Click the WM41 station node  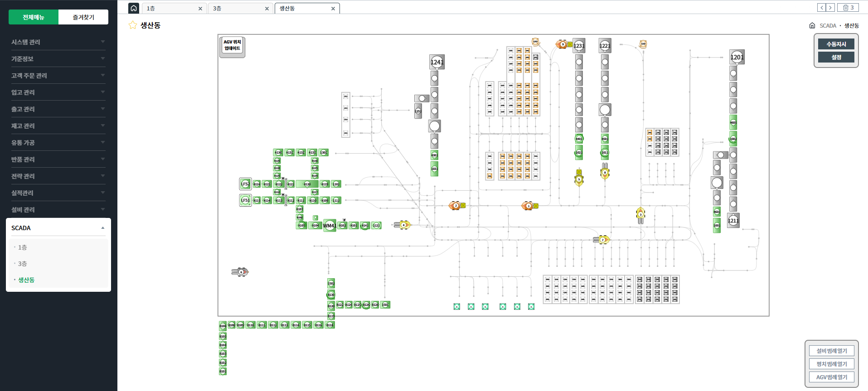(x=330, y=225)
